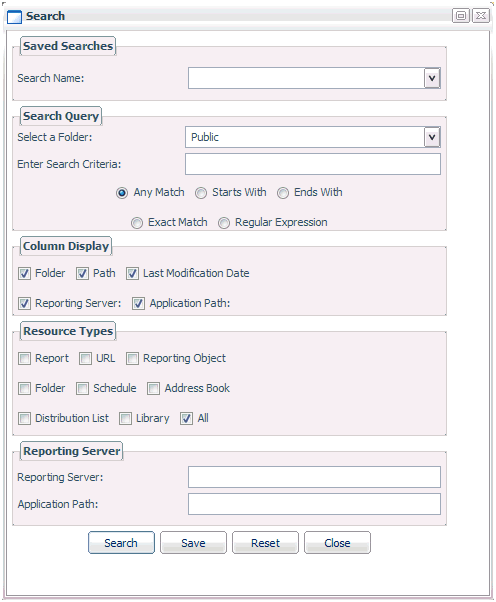496x602 pixels.
Task: Enable the Report resource type checkbox
Action: point(25,359)
